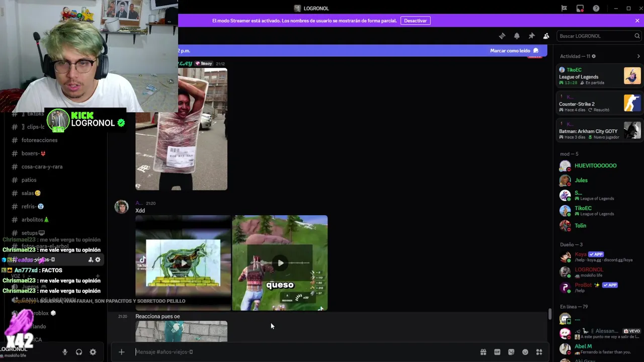Open Batman: Arkham City GOTY activity card
644x362 pixels.
(599, 130)
